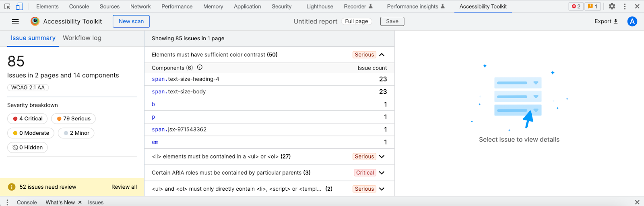Viewport: 644px width, 206px height.
Task: Collapse the color contrast issue group
Action: 382,55
